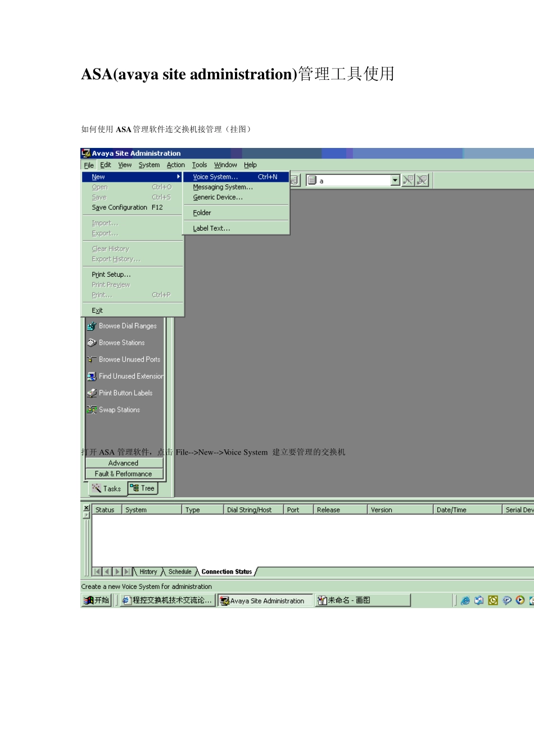Switch to the Tree tab
This screenshot has width=534, height=756.
143,488
